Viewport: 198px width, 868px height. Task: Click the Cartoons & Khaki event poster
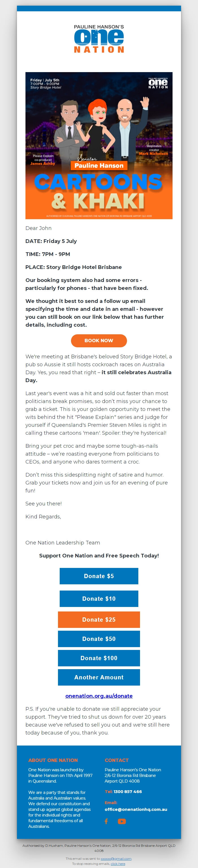(x=99, y=145)
